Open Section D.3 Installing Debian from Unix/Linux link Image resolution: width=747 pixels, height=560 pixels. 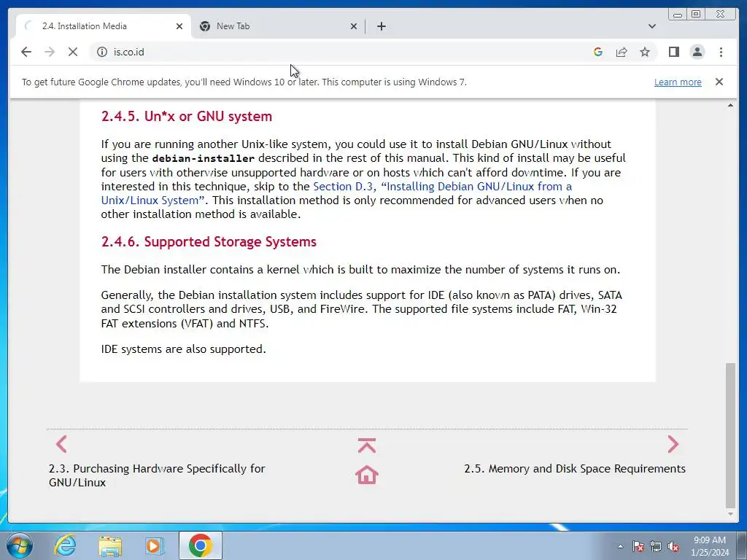tap(336, 193)
